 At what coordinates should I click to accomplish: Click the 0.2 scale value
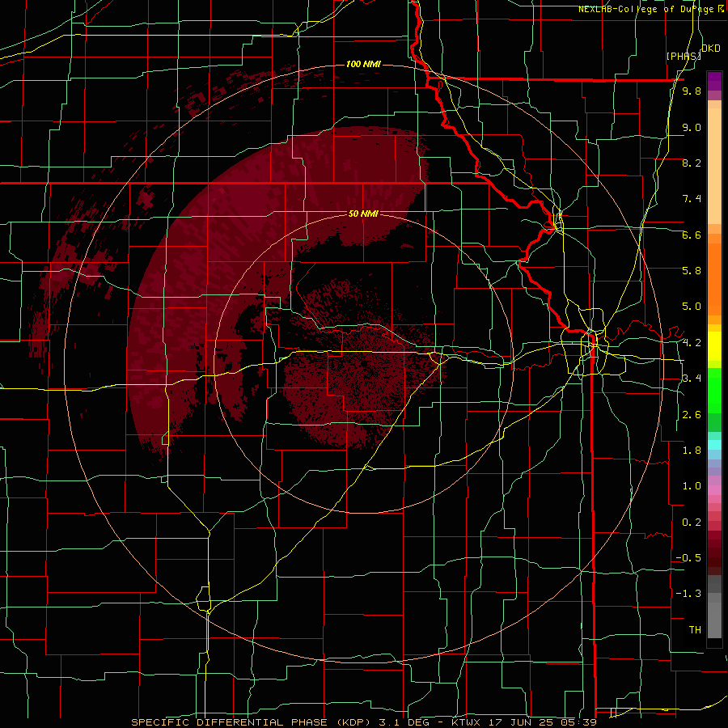coord(692,523)
